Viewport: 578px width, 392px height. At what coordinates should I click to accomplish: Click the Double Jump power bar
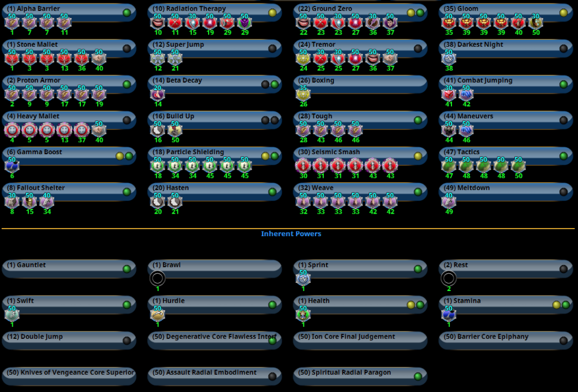click(64, 338)
